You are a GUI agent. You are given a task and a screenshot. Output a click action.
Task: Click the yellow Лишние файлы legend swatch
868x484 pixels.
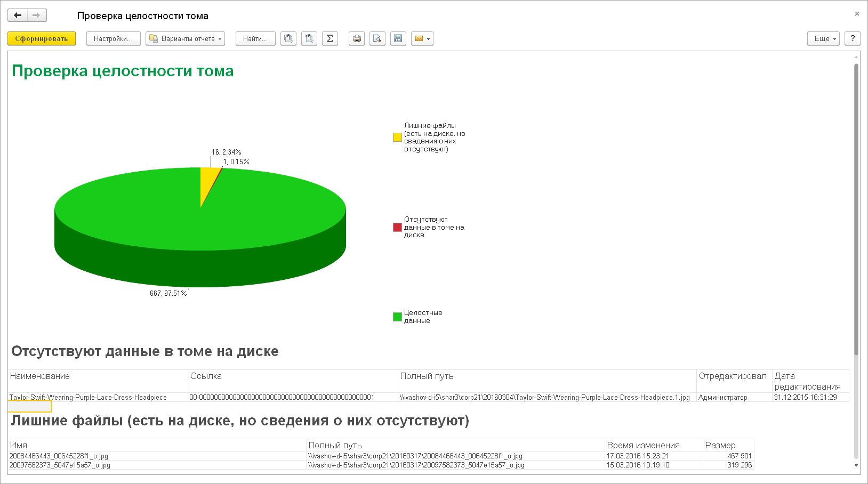click(x=397, y=137)
